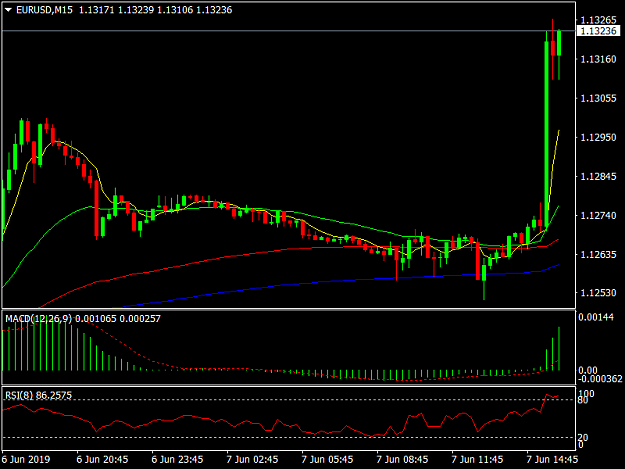Screen dimensions: 625x469
Task: Select the RSI(8) 86.2575 indicator label
Action: click(38, 396)
